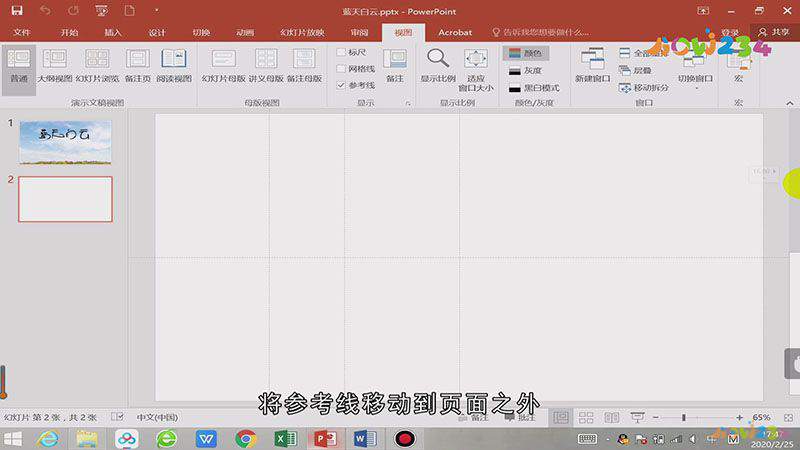The image size is (800, 450).
Task: Fit slide to window (适应窗口大小)
Action: point(476,70)
